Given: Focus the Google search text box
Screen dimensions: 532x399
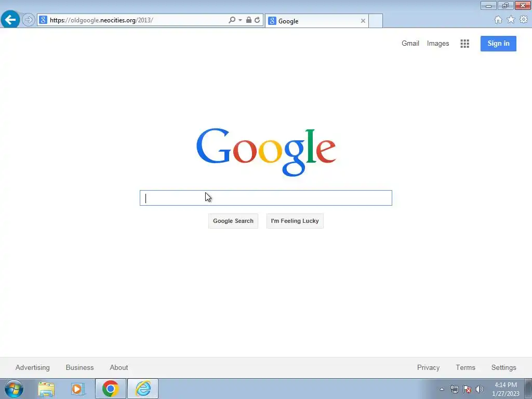Looking at the screenshot, I should click(265, 198).
